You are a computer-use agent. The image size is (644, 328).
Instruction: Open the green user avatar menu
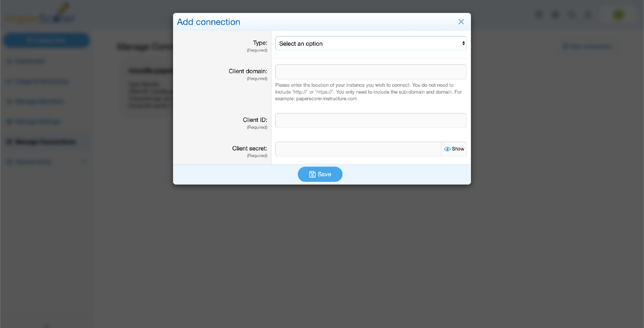coord(619,15)
